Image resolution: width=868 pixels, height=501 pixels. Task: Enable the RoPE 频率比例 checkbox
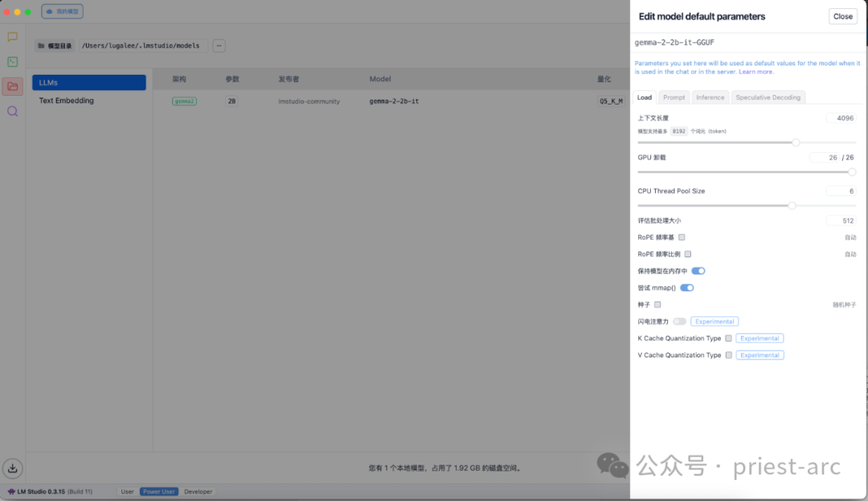point(687,254)
